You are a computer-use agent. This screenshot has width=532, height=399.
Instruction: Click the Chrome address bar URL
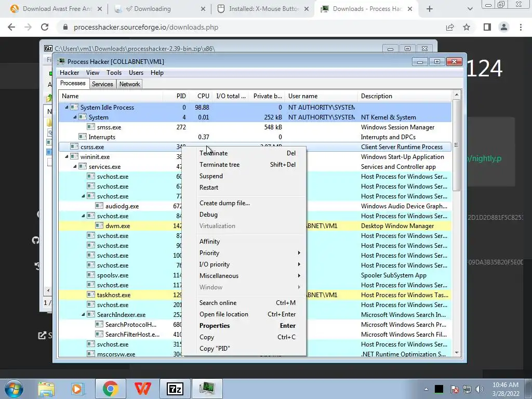coord(146,27)
